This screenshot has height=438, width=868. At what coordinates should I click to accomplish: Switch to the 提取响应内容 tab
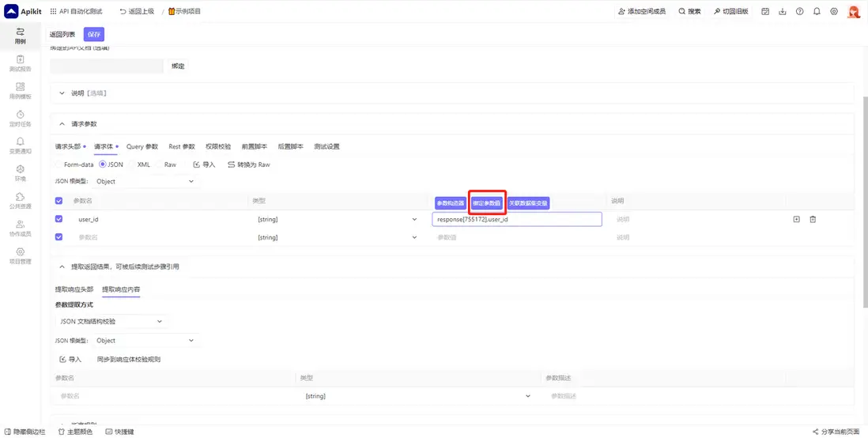click(x=121, y=289)
